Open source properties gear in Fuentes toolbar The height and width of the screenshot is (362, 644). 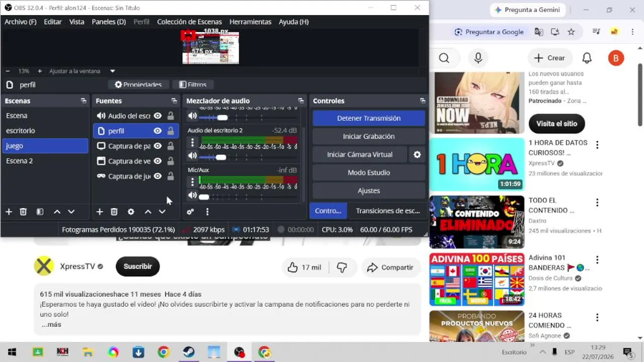click(x=131, y=212)
